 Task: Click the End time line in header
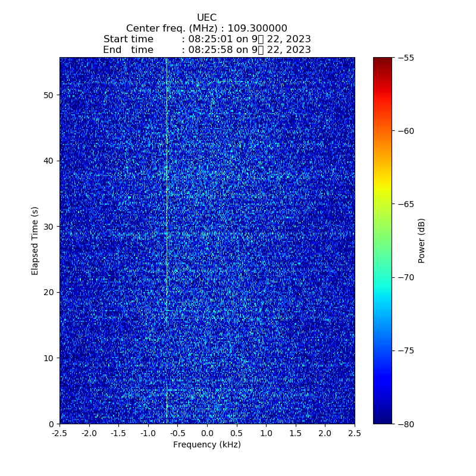tap(206, 50)
